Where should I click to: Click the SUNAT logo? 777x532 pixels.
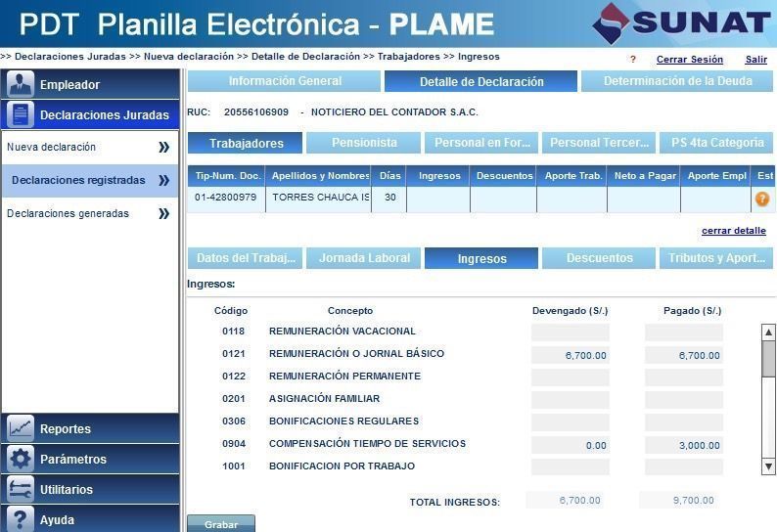682,23
